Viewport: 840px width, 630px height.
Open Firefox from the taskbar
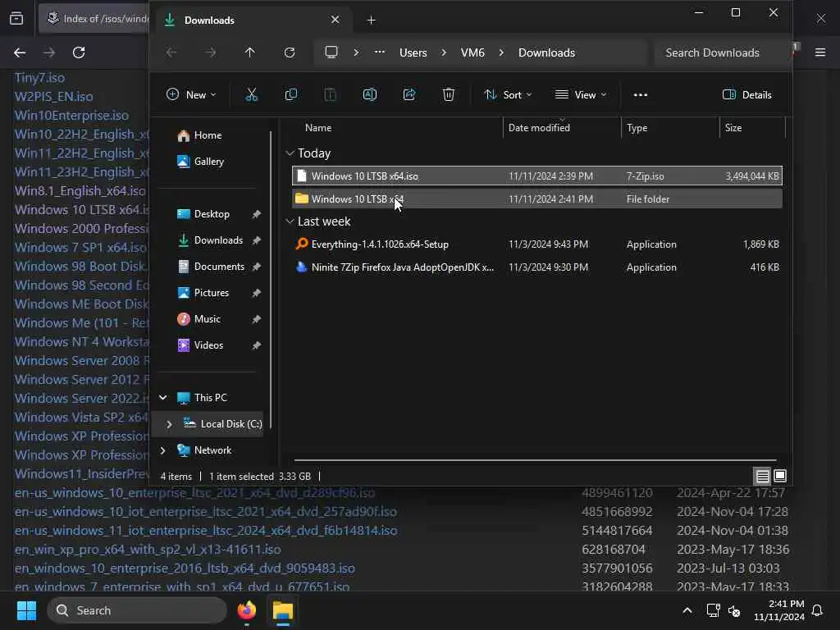pos(246,610)
